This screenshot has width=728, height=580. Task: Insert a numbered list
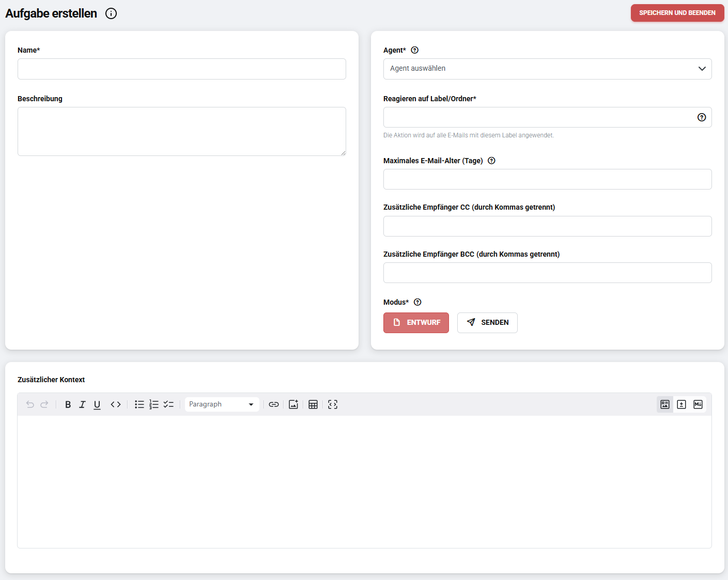[x=154, y=404]
